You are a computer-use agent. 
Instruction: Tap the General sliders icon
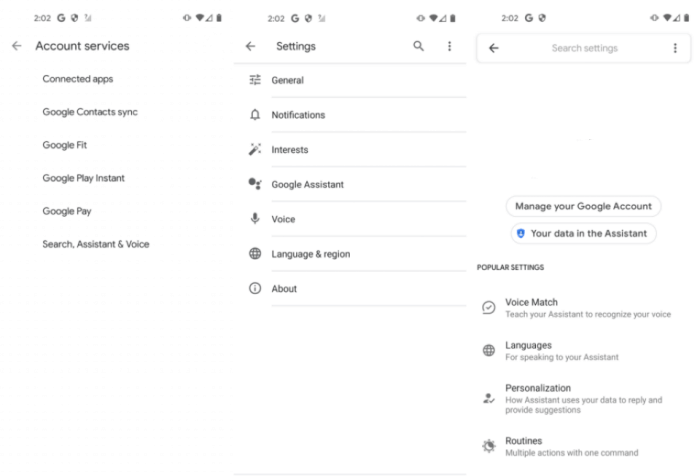[x=255, y=80]
